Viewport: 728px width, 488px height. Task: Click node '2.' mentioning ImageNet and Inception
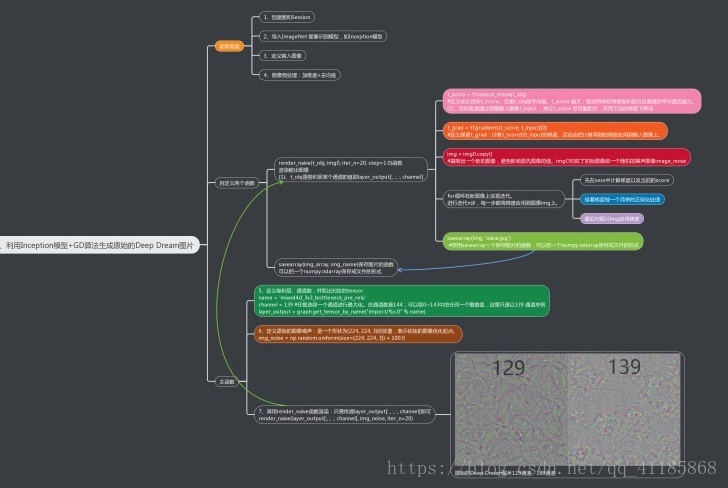point(323,36)
